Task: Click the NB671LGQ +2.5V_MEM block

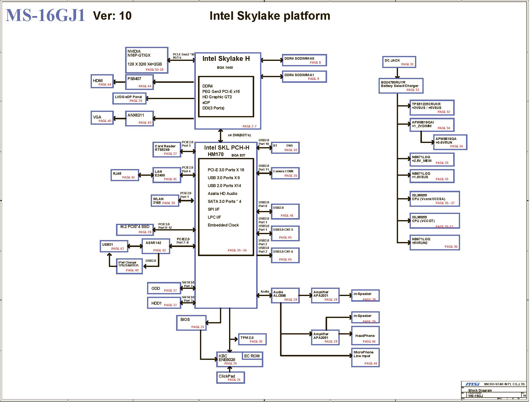Action: 432,160
